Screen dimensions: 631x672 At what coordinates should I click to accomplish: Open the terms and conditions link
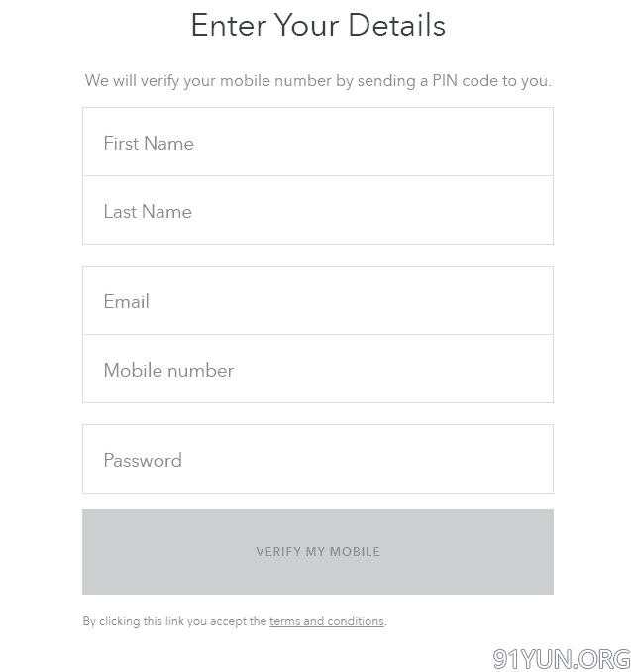pos(326,622)
